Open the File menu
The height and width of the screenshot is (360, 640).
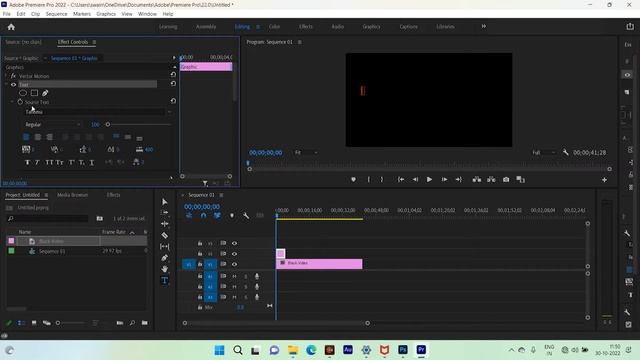[7, 14]
